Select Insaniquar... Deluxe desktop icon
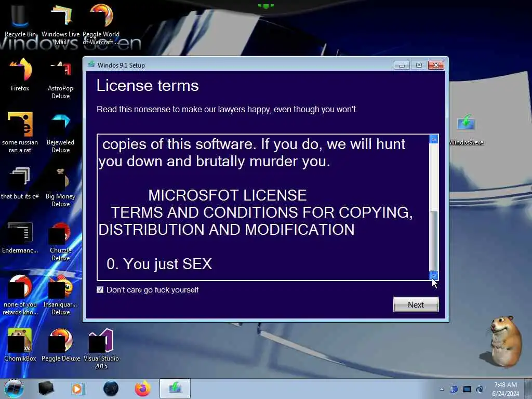The image size is (532, 399). pyautogui.click(x=60, y=295)
